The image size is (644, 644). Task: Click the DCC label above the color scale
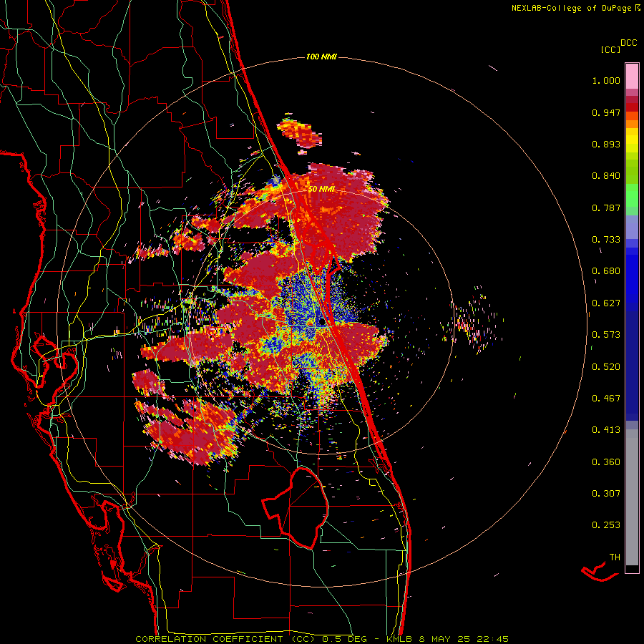pyautogui.click(x=629, y=43)
